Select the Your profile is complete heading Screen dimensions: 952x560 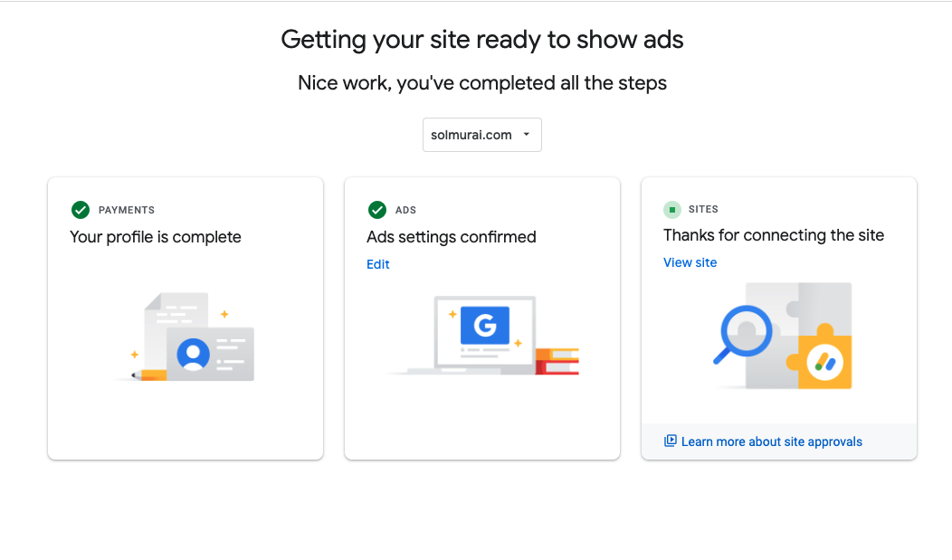tap(156, 237)
